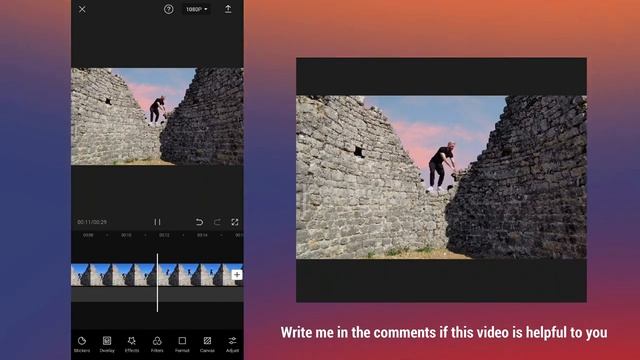The image size is (640, 360).
Task: Tap the export upload icon
Action: point(228,9)
